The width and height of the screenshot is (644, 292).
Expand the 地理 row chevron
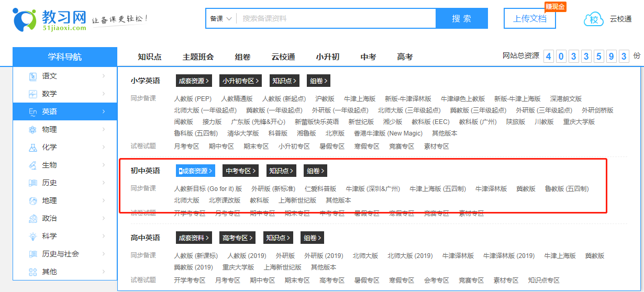[104, 201]
